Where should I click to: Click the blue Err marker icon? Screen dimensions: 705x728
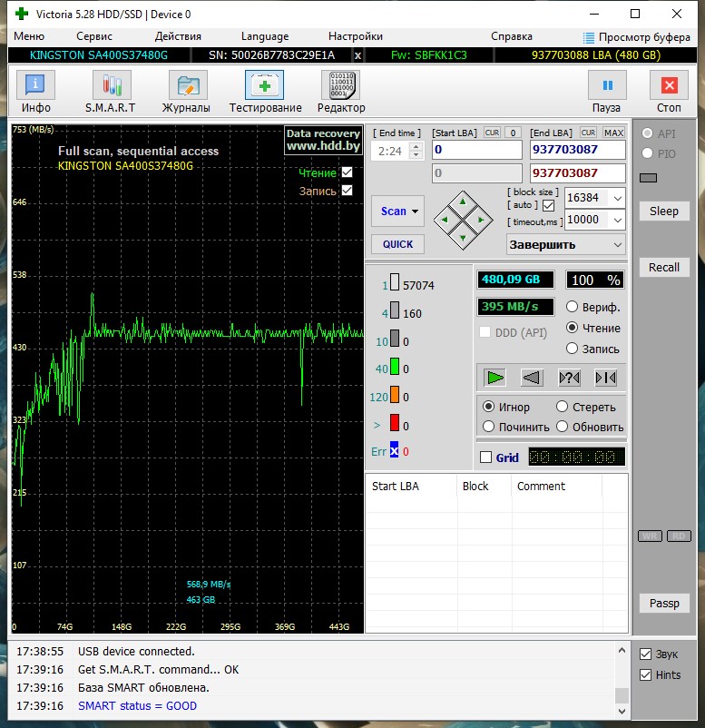click(x=394, y=450)
